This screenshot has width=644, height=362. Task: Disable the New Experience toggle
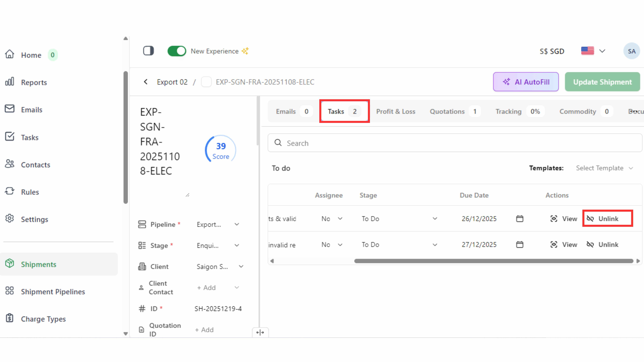click(176, 51)
